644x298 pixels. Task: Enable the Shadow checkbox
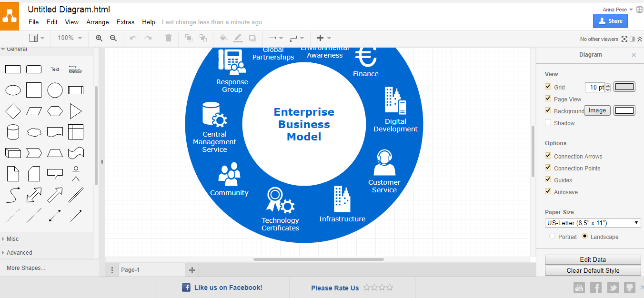tap(548, 122)
